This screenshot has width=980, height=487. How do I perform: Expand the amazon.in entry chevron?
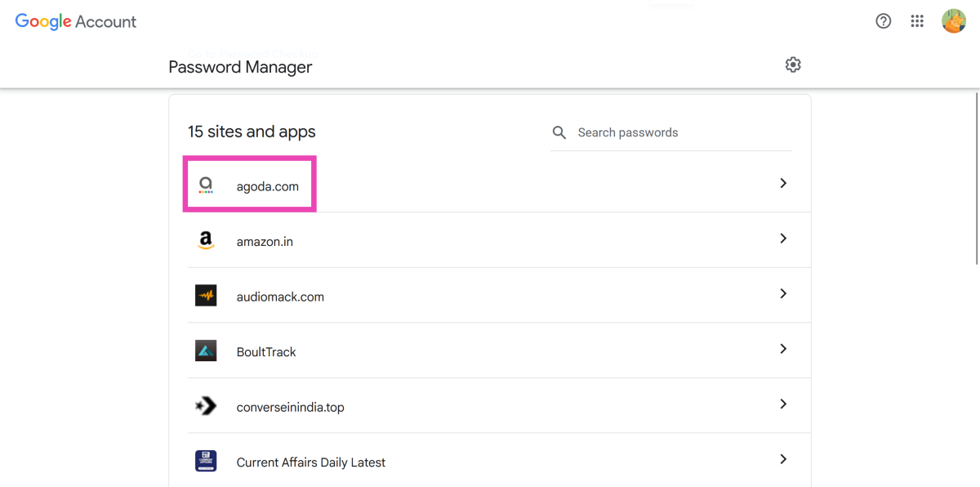coord(782,239)
